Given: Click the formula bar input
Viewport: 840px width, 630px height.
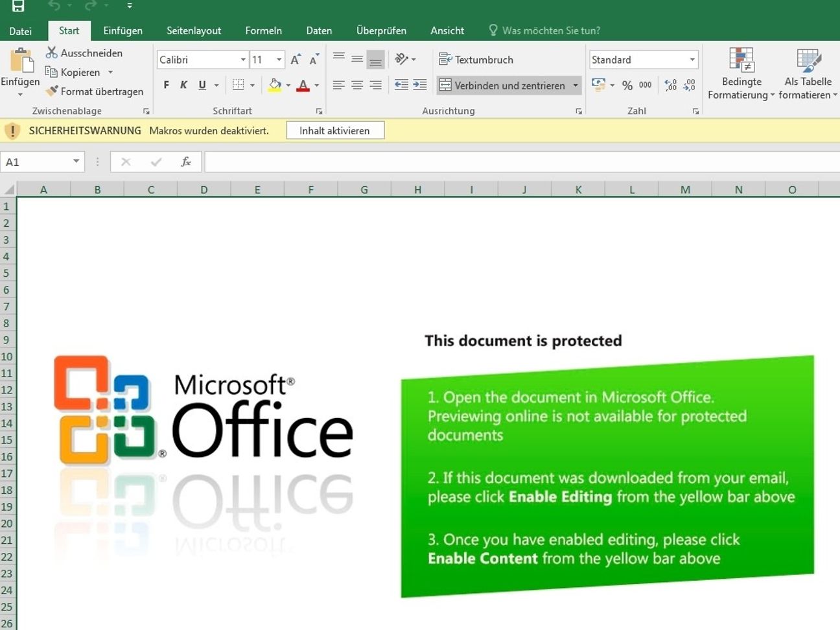Looking at the screenshot, I should pos(522,162).
